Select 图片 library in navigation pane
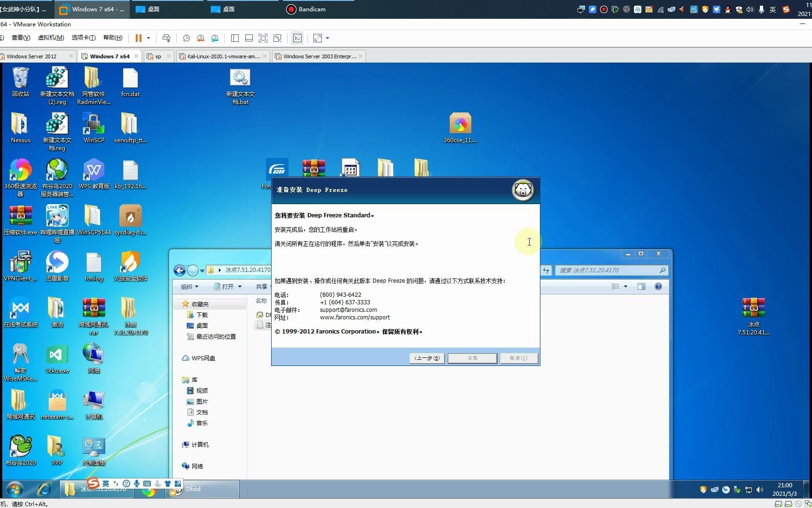 (197, 402)
